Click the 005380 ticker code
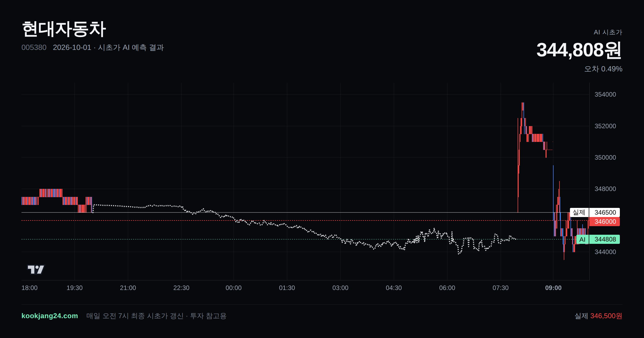The image size is (644, 338). (x=34, y=47)
